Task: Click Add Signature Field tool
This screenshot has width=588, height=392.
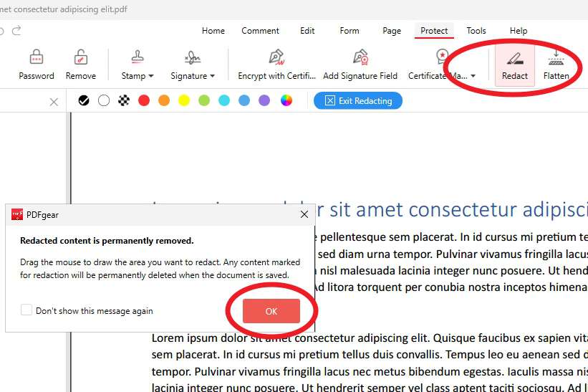Action: (x=360, y=64)
